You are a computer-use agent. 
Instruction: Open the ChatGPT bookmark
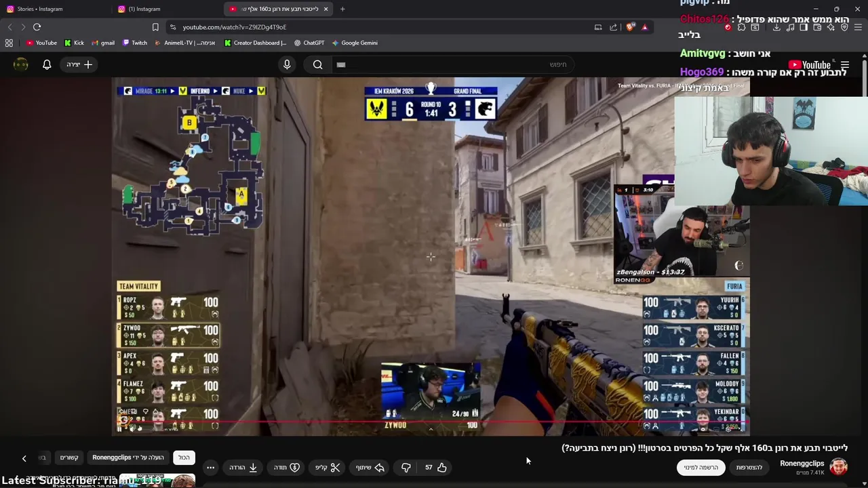[309, 43]
